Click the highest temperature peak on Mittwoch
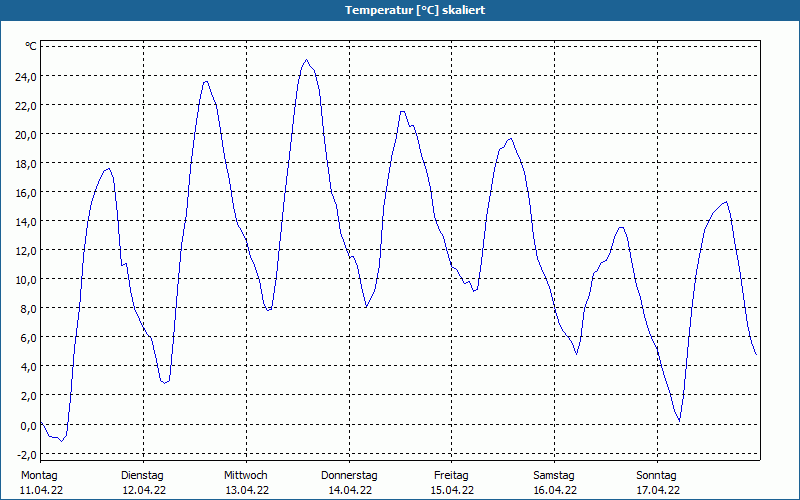The width and height of the screenshot is (800, 500). click(x=306, y=60)
